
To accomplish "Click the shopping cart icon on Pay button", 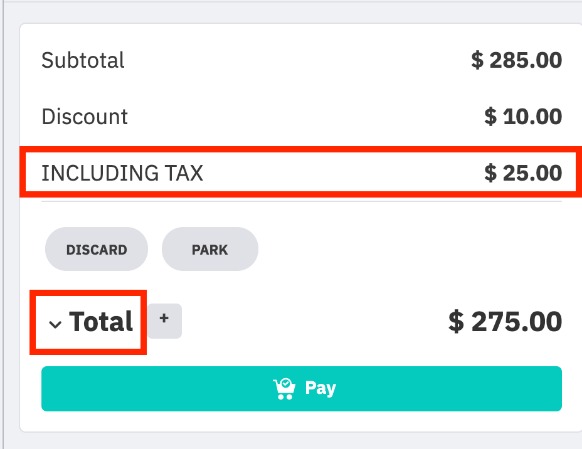I will coord(284,389).
